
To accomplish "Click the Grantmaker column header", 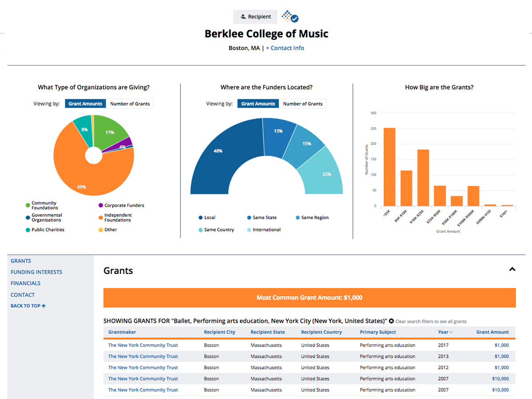I will point(122,332).
